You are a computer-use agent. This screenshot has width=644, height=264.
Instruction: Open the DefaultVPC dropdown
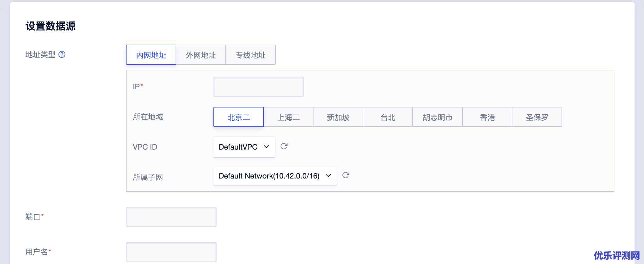pos(244,147)
